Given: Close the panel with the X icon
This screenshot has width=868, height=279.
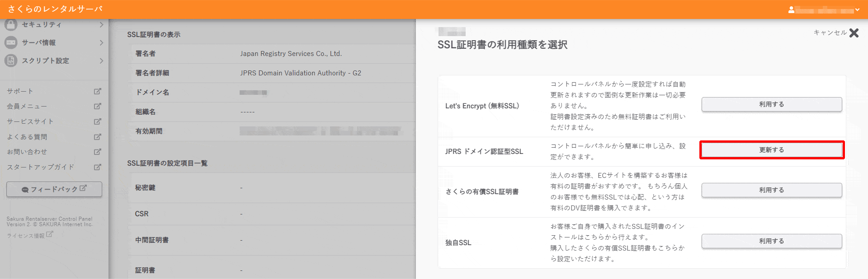Looking at the screenshot, I should (x=854, y=33).
